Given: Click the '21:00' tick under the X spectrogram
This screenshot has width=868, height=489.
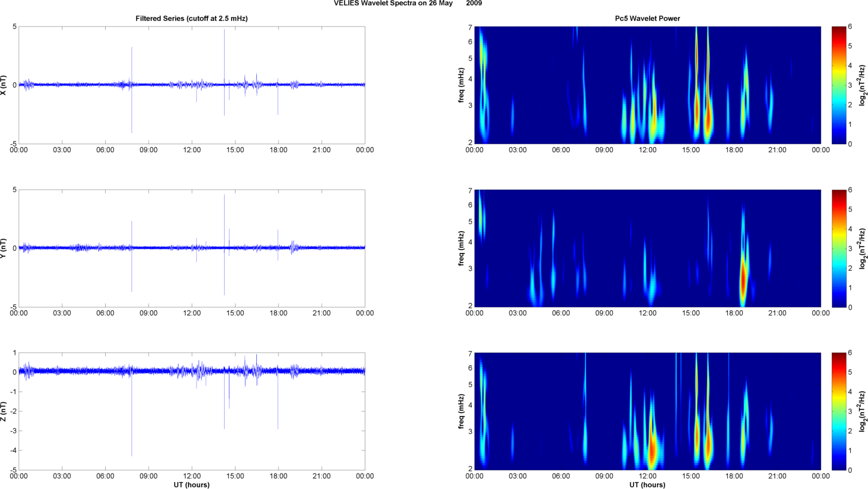Looking at the screenshot, I should point(778,150).
